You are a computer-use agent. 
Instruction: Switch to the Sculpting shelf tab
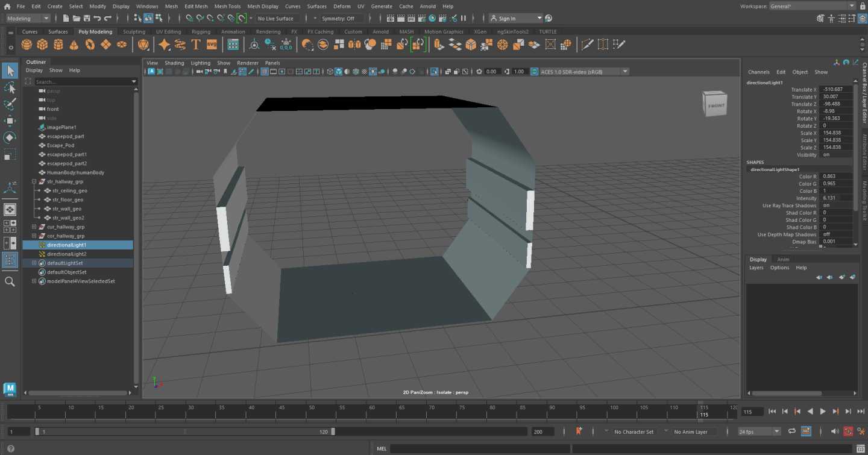(134, 32)
